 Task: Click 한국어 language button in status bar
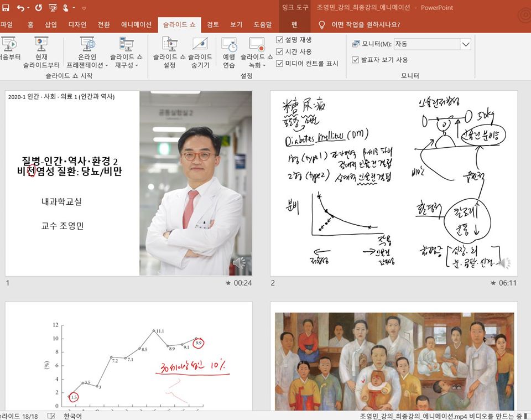coord(72,416)
